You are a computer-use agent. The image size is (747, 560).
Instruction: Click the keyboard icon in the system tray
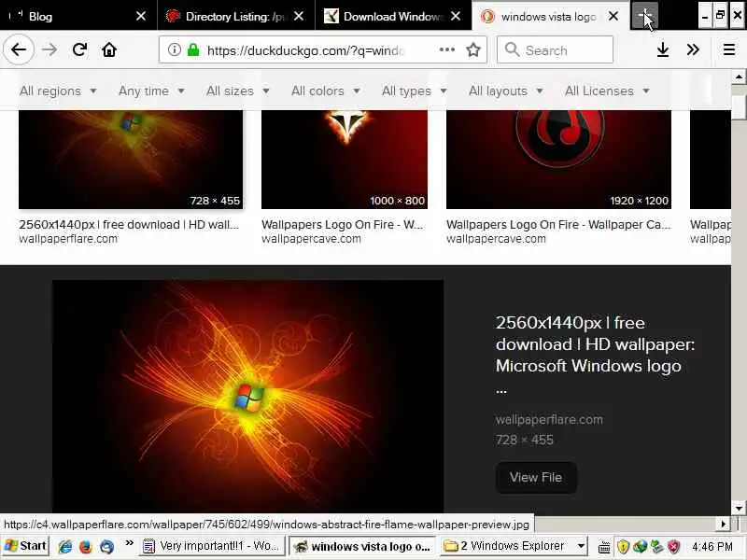604,547
